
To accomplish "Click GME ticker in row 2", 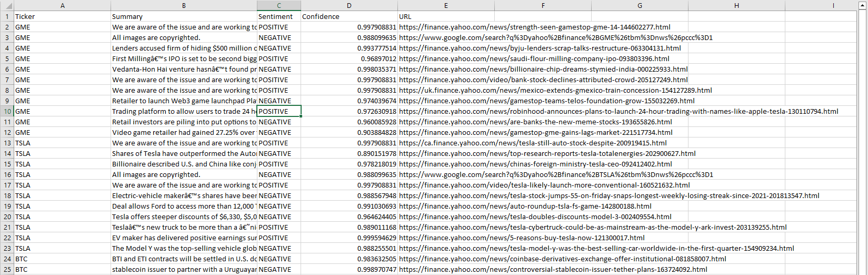I will [63, 27].
